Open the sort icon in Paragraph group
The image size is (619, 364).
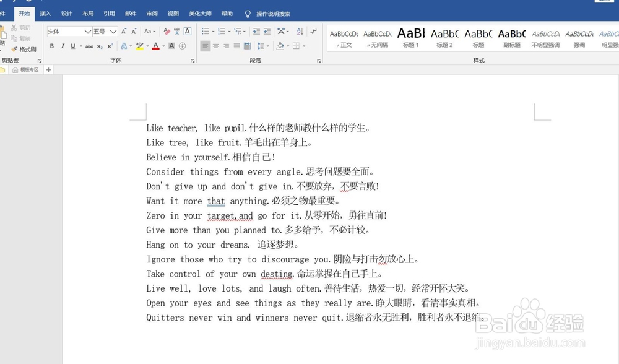click(x=299, y=30)
